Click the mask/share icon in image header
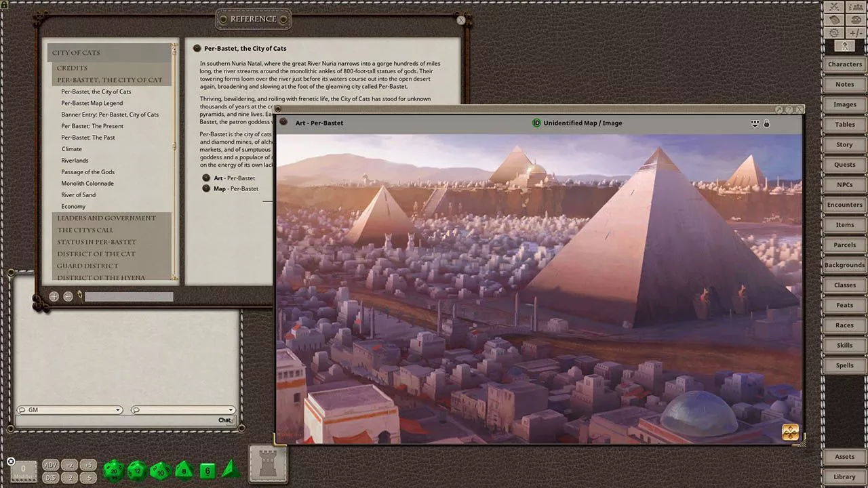868x488 pixels. coord(755,123)
